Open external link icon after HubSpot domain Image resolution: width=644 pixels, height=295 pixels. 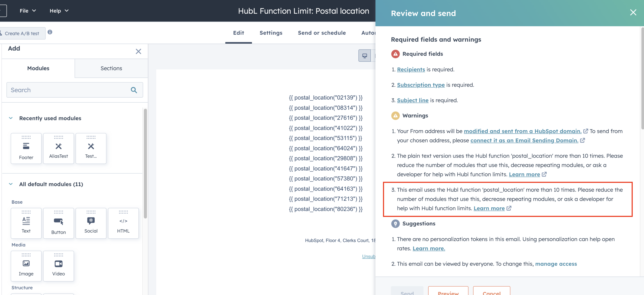(585, 131)
